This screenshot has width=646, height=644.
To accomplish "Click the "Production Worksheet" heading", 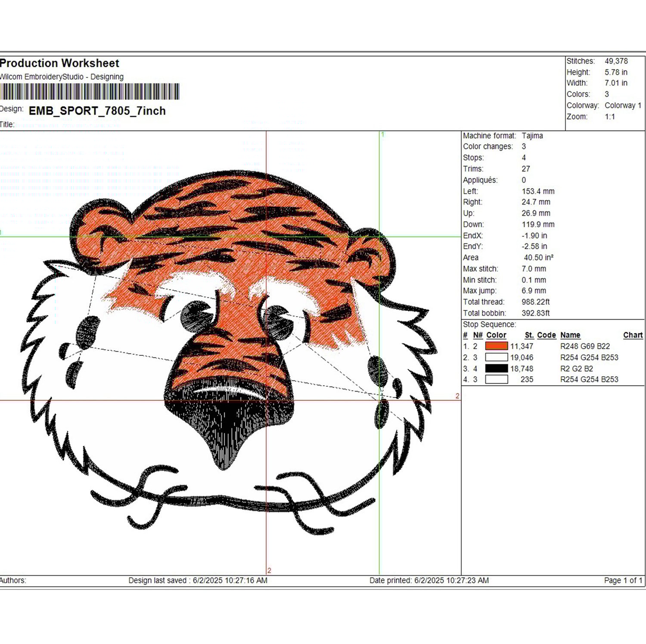I will [59, 63].
